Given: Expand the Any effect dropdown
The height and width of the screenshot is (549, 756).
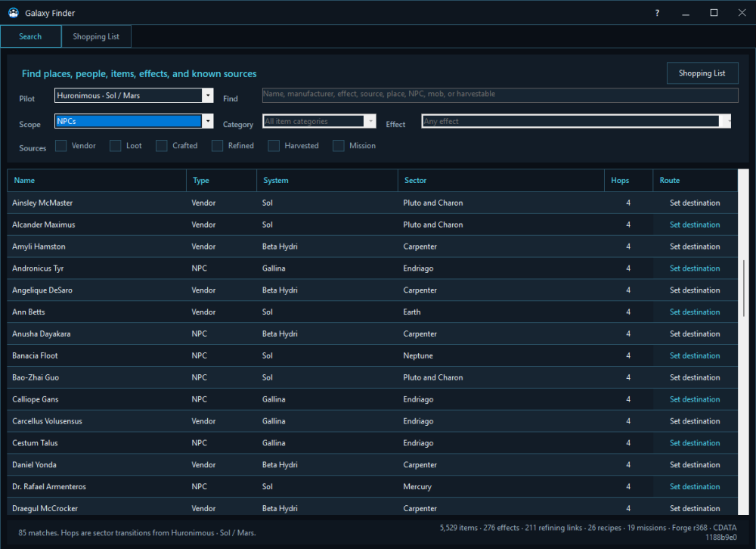Looking at the screenshot, I should 725,121.
